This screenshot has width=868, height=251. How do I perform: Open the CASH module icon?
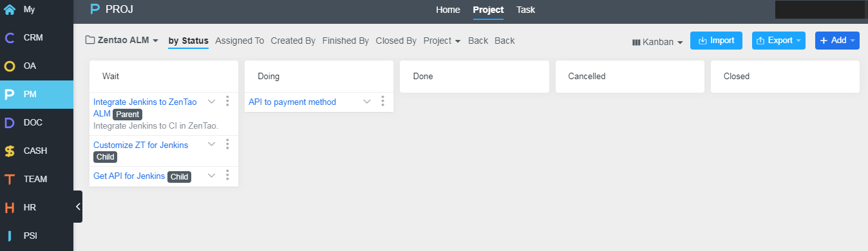coord(10,151)
